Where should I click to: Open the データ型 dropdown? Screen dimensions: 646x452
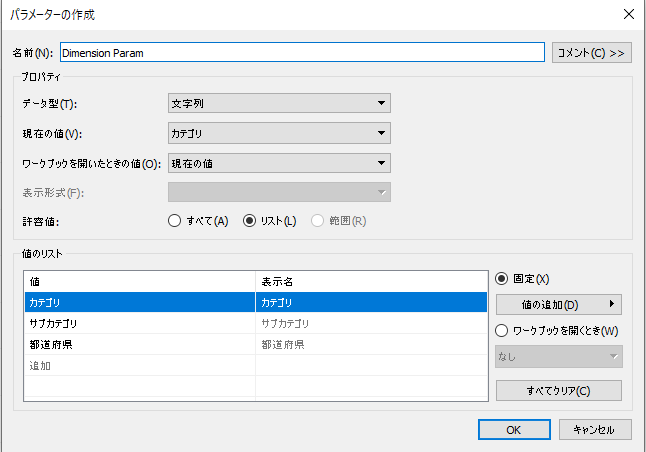pos(279,102)
